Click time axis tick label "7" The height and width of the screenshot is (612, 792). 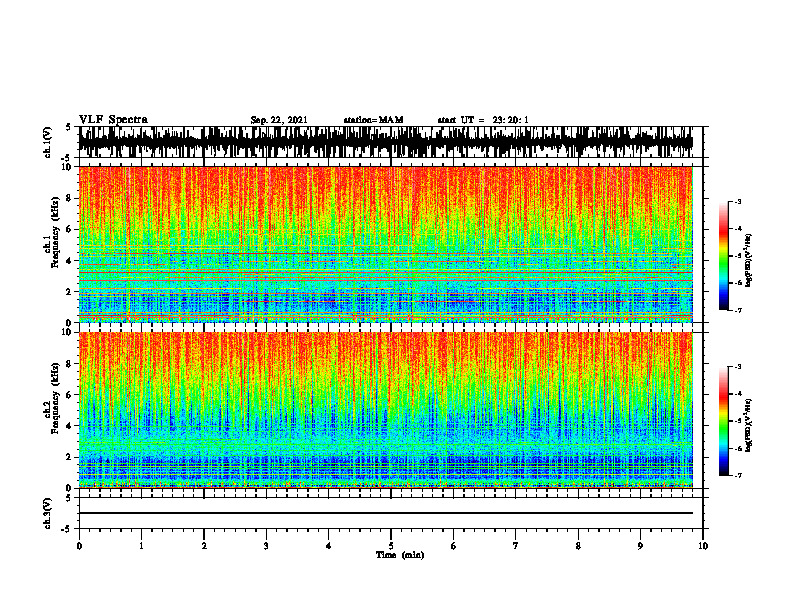tap(516, 546)
